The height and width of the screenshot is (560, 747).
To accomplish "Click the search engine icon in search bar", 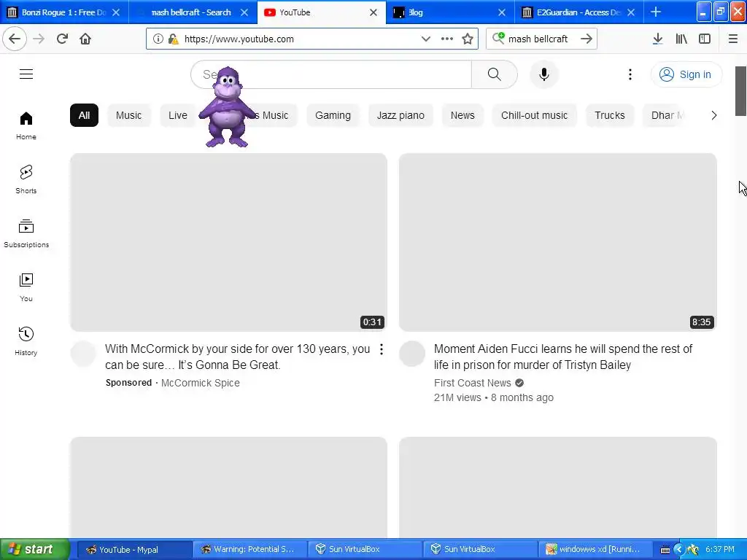I will pos(498,38).
